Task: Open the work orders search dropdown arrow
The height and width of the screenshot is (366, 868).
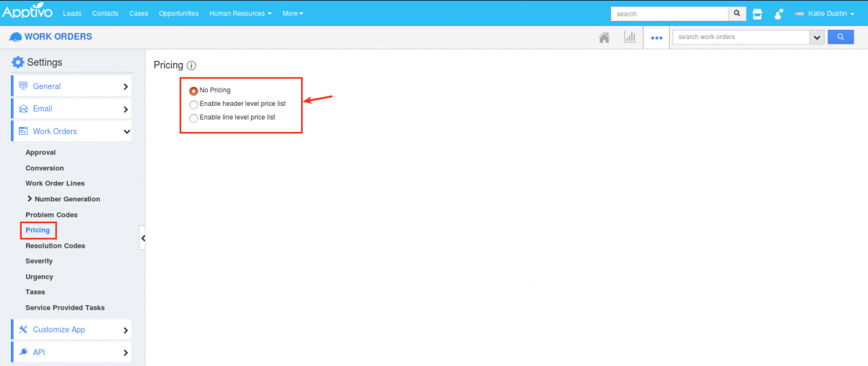Action: pos(817,38)
